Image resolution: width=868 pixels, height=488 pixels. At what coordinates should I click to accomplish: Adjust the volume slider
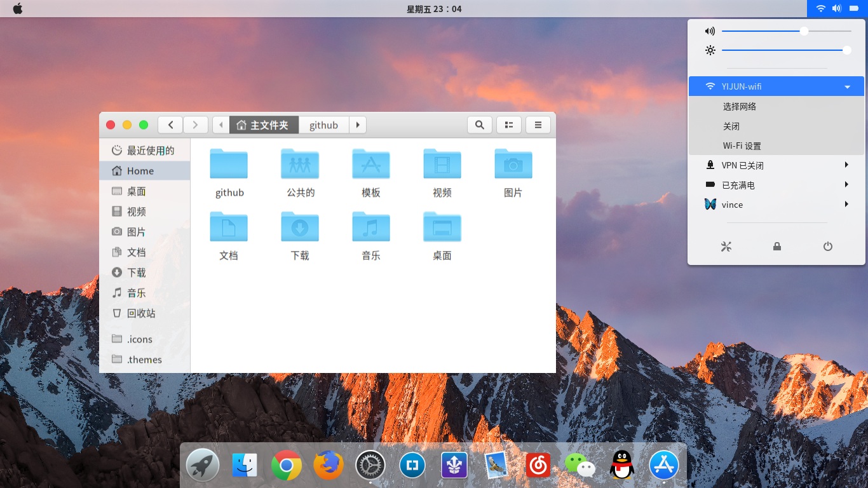point(787,30)
